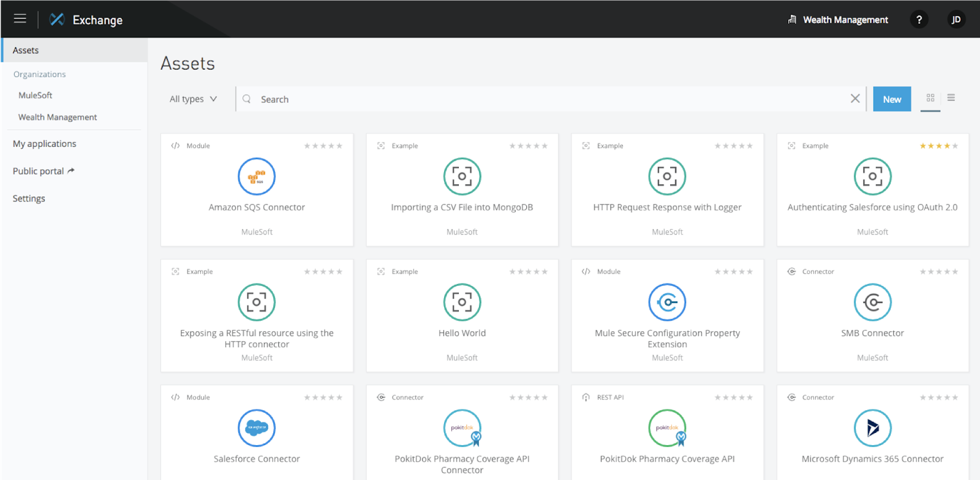Select Assets in the sidebar

coord(75,50)
